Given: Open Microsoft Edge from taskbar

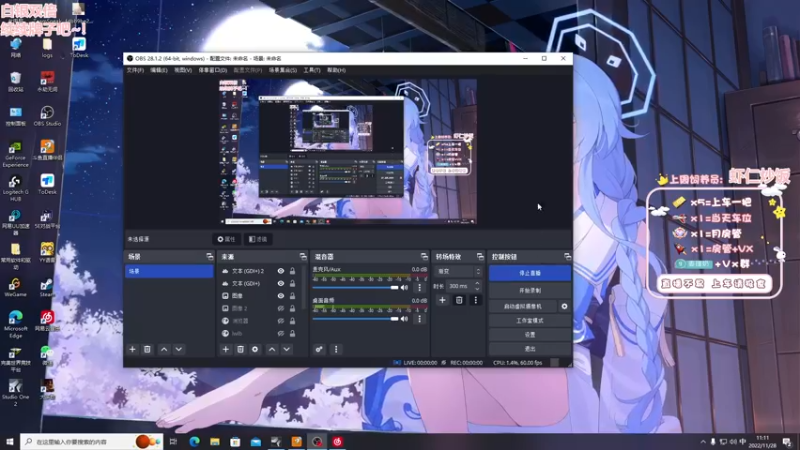Looking at the screenshot, I should tap(194, 442).
